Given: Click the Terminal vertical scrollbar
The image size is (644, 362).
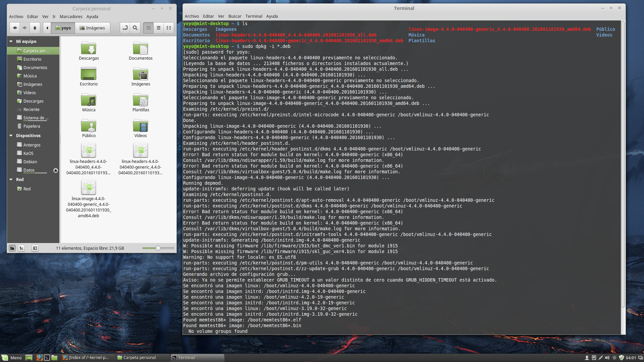Looking at the screenshot, I should pos(623,164).
